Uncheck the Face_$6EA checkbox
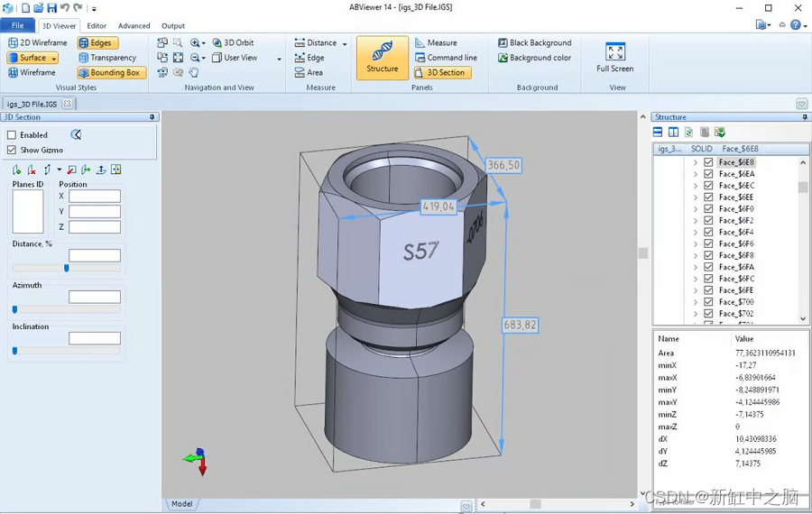 708,174
